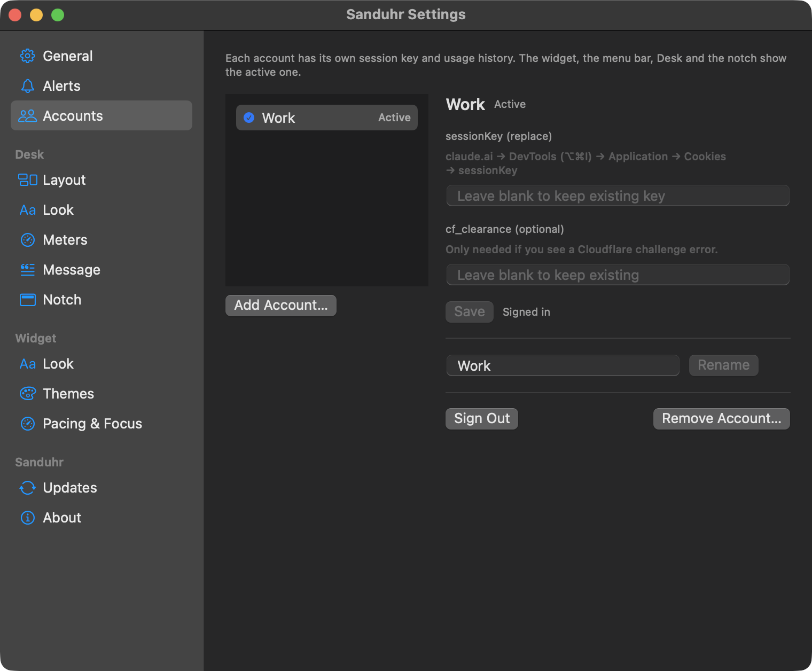
Task: Select the Work row in account list
Action: (327, 118)
